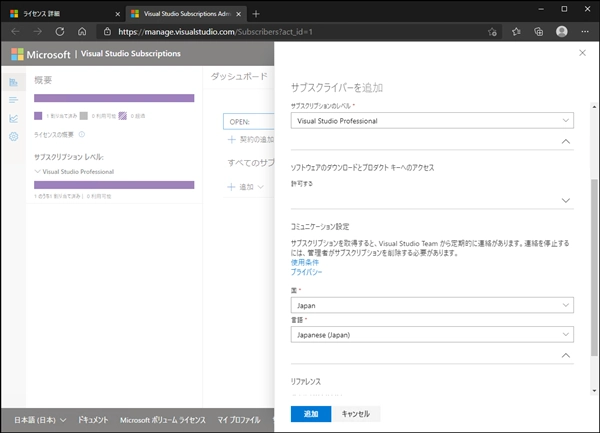Open the language Japanese (Japan) dropdown
The image size is (600, 433).
(x=432, y=335)
